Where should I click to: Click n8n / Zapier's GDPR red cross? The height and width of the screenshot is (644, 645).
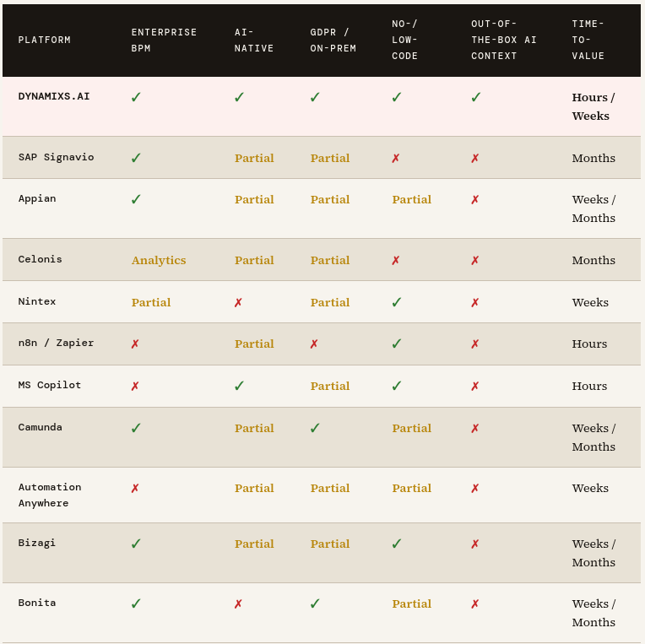(314, 344)
